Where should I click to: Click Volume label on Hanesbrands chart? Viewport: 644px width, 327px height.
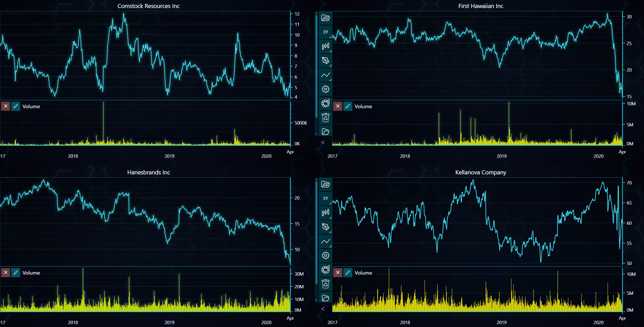tap(31, 273)
